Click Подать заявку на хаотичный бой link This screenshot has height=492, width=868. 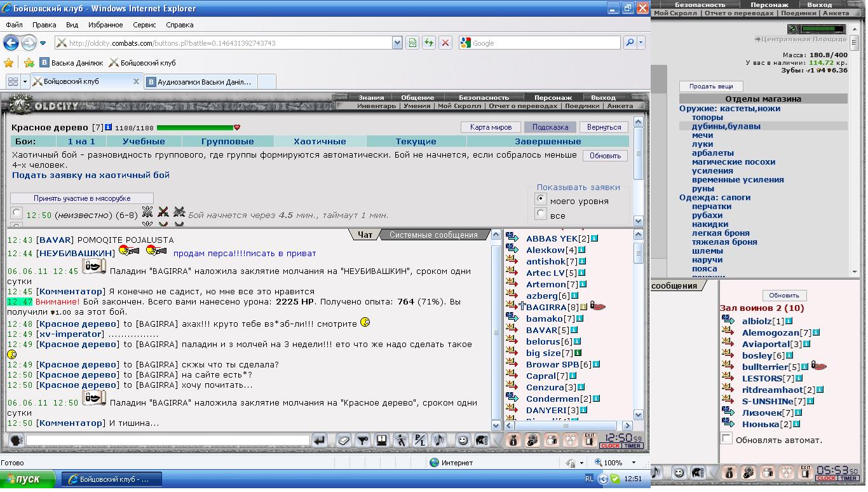[x=91, y=175]
